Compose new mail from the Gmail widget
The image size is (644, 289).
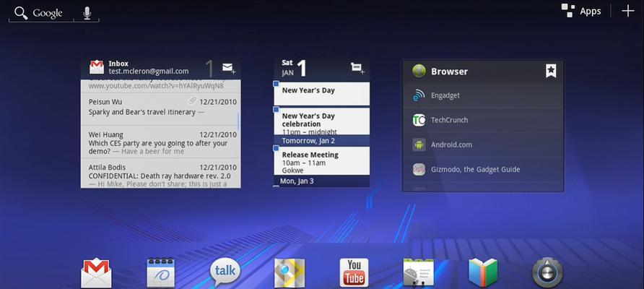point(229,68)
